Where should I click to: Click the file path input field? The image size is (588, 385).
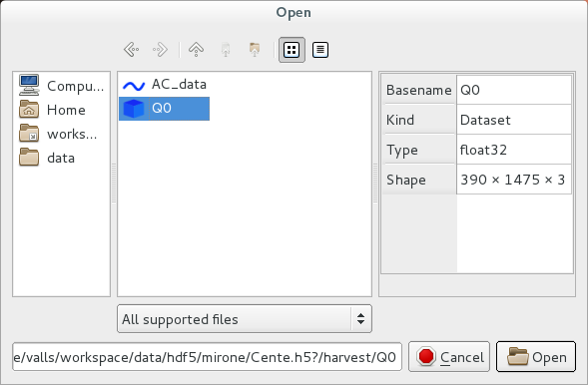click(x=207, y=356)
